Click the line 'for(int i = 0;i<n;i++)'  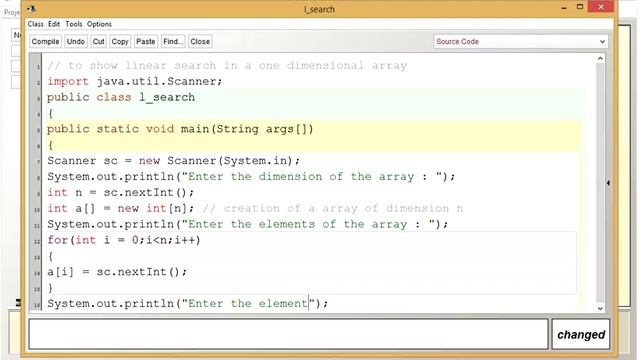pyautogui.click(x=124, y=240)
